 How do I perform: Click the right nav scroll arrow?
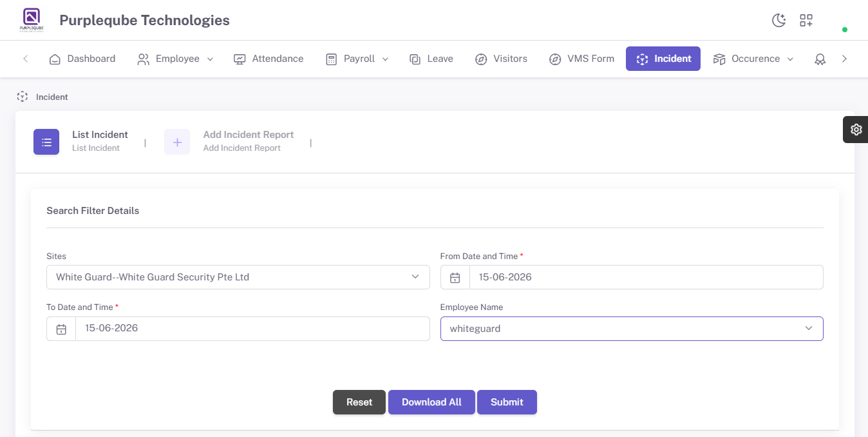coord(845,59)
